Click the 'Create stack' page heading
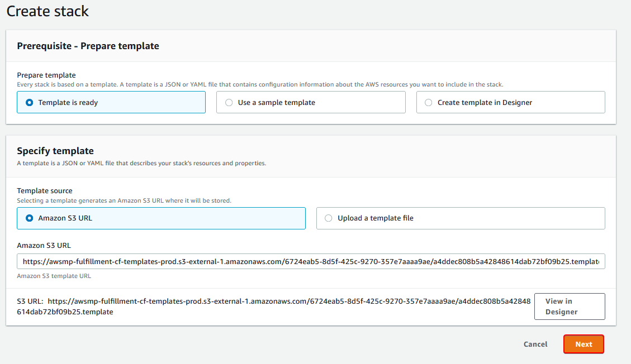This screenshot has height=364, width=631. click(48, 11)
